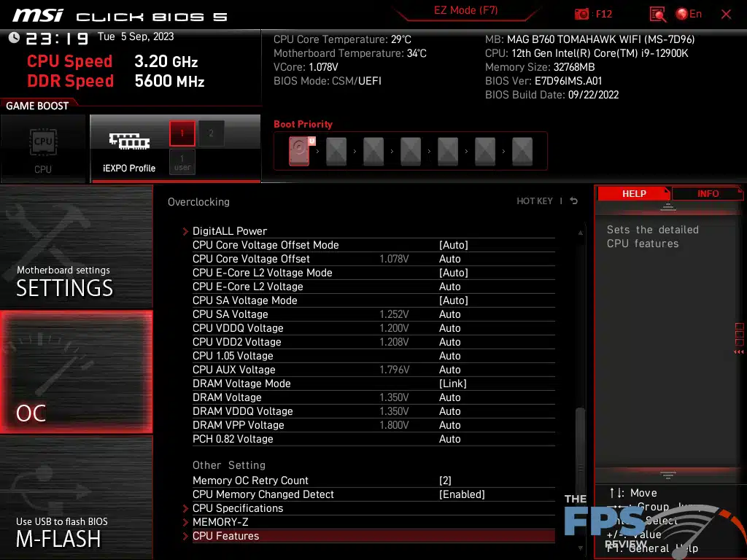The image size is (747, 560).
Task: Select the first boot device (USB drive) icon
Action: coord(300,151)
